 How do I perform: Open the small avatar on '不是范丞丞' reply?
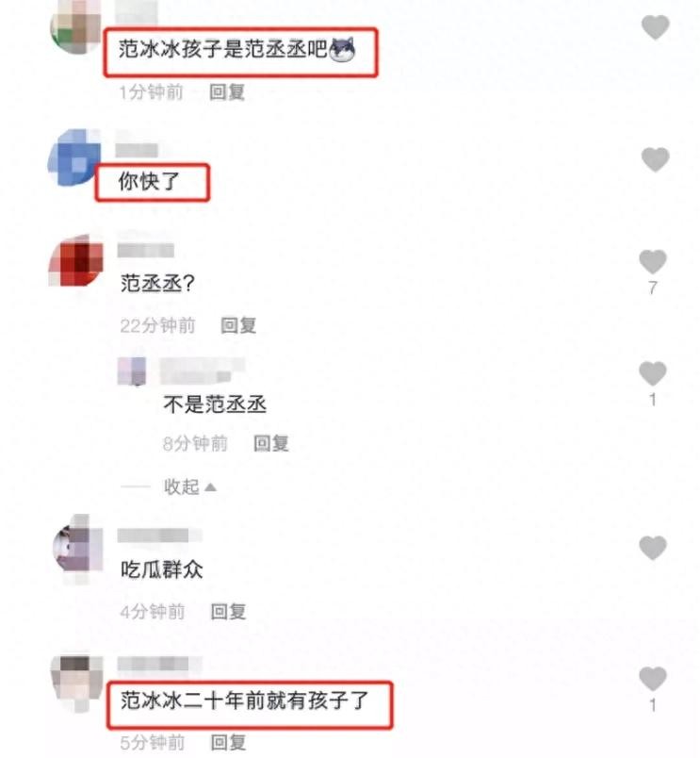pyautogui.click(x=132, y=371)
